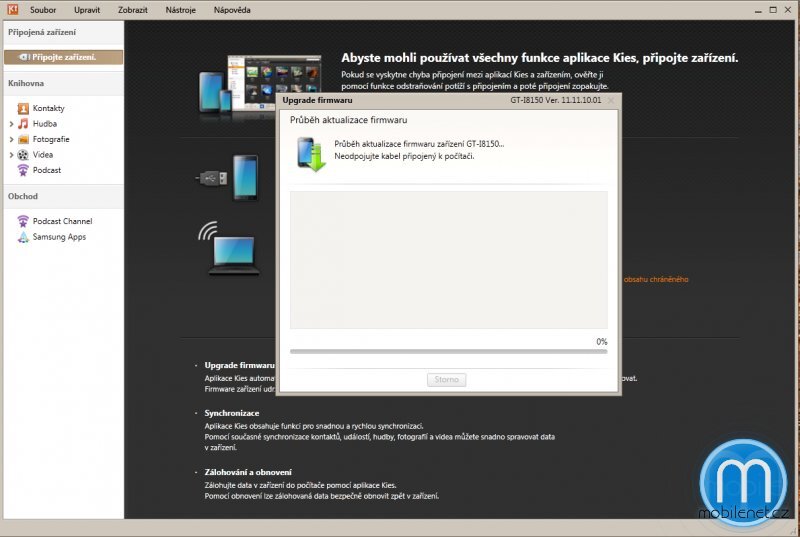Click the Wi-Fi laptop connection illustration

tap(230, 247)
